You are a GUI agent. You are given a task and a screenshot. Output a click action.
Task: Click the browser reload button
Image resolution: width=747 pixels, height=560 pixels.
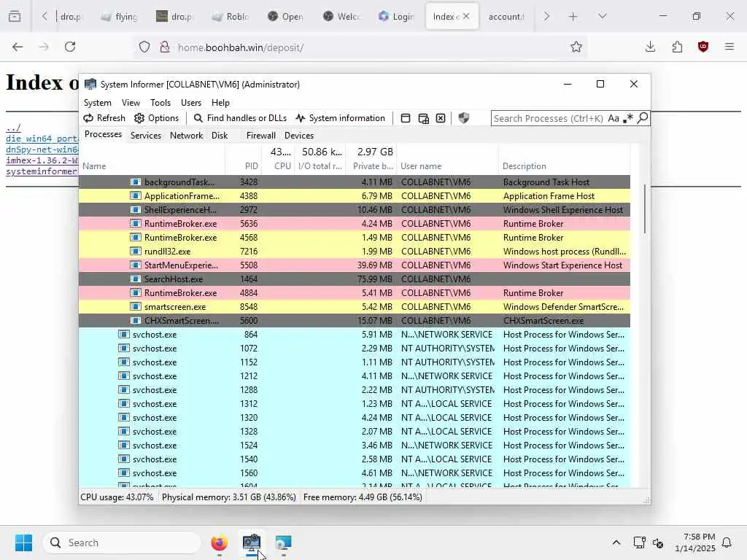click(x=70, y=47)
